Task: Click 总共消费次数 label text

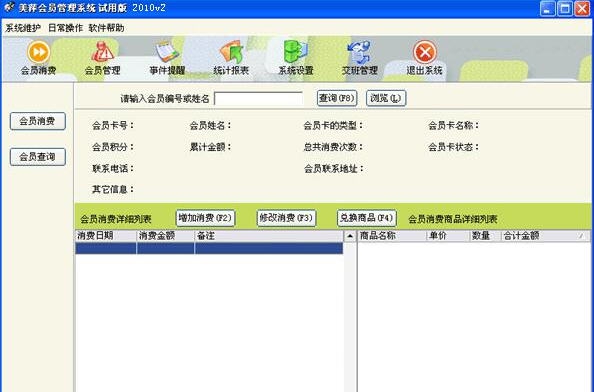Action: coord(333,147)
